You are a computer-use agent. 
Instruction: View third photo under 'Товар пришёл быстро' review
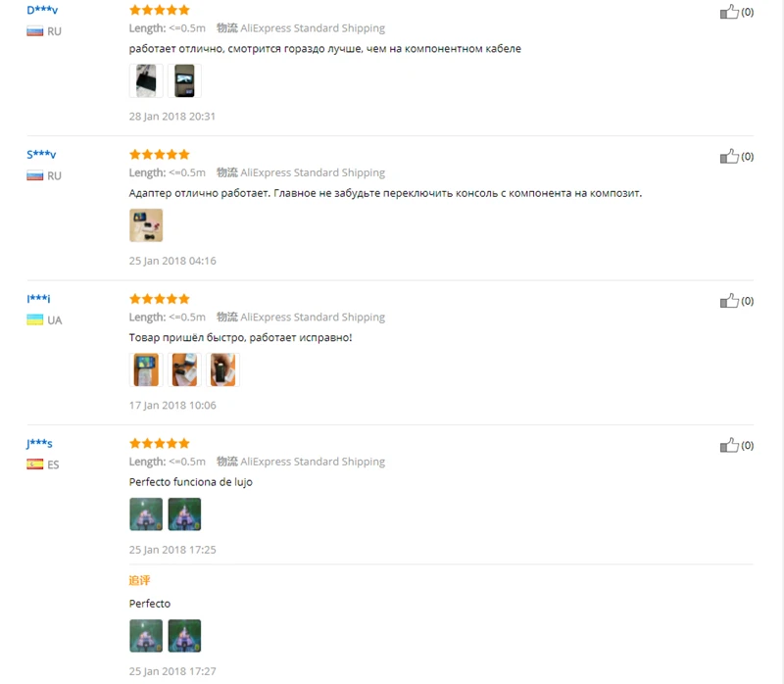pyautogui.click(x=223, y=369)
